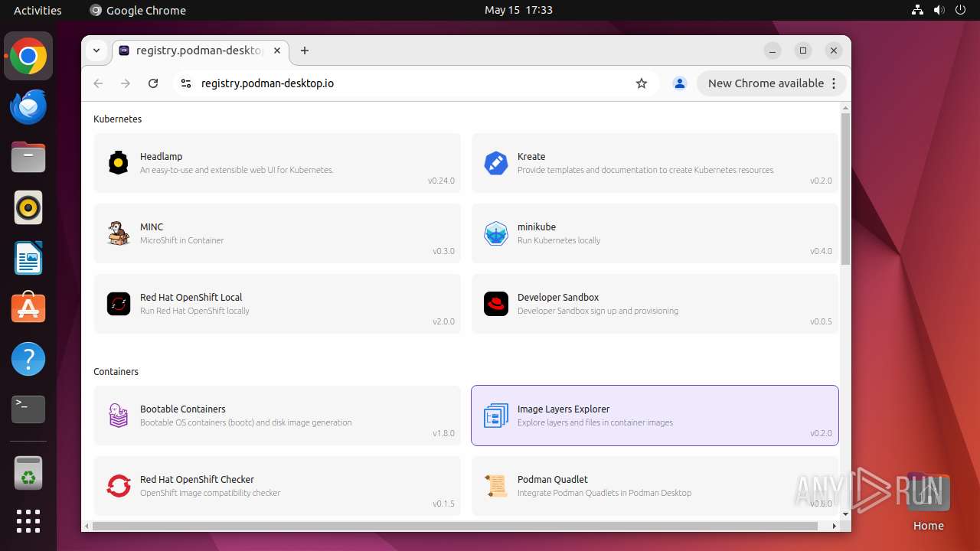
Task: Go forward using the browser forward arrow
Action: [126, 83]
